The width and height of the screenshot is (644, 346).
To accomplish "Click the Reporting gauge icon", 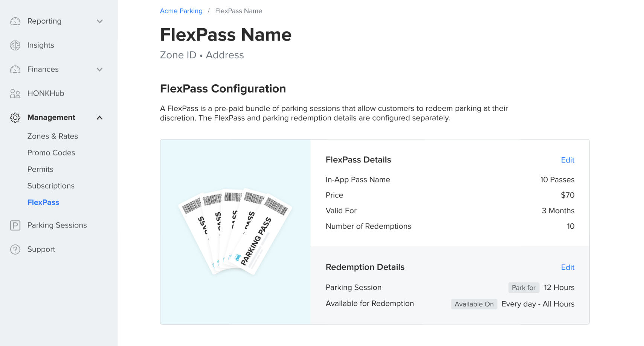I will tap(15, 21).
